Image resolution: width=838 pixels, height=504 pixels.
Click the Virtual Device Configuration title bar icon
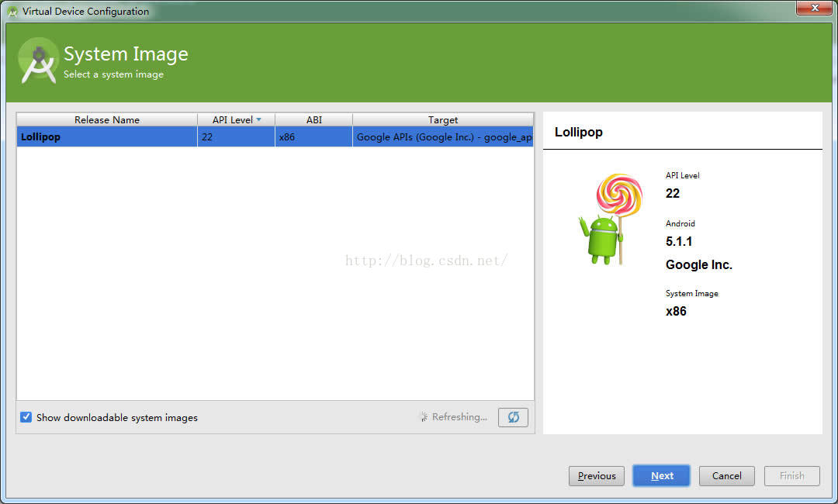click(12, 11)
